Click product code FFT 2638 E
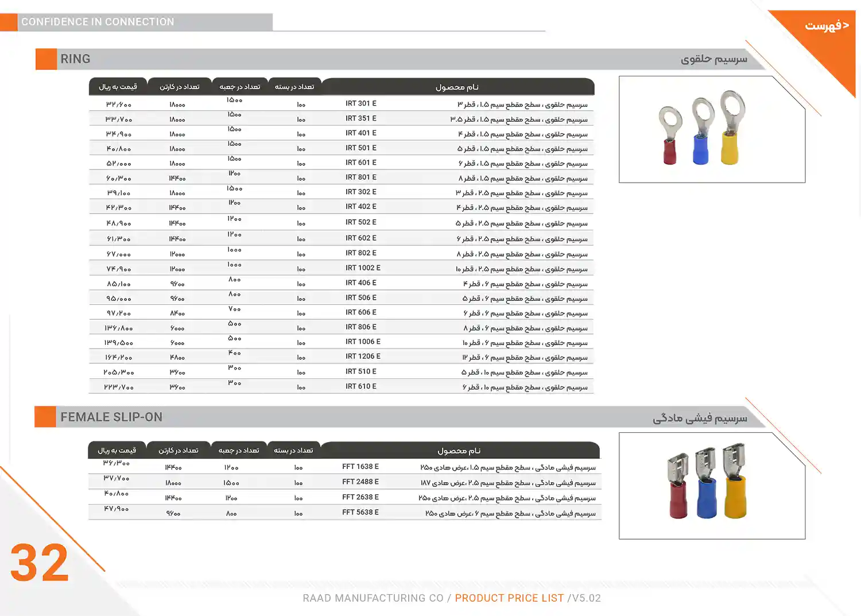Image resolution: width=861 pixels, height=616 pixels. click(360, 497)
